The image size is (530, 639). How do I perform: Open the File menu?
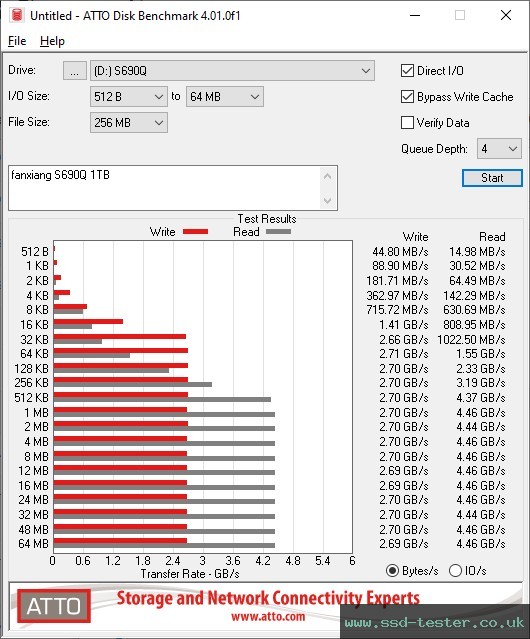[x=17, y=41]
